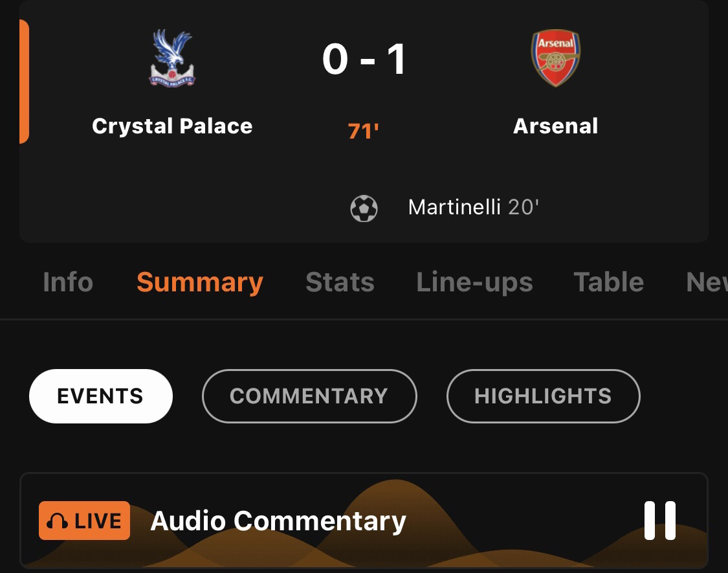Open Crystal Palace team name link
Viewport: 728px width, 573px height.
172,126
